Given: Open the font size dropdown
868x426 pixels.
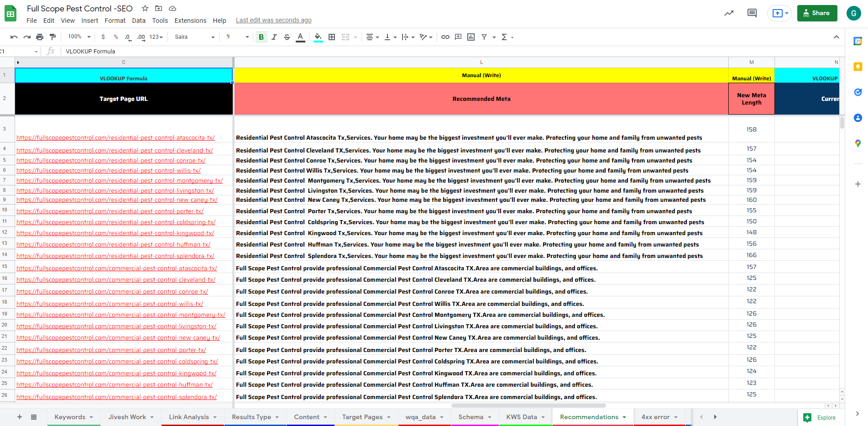Looking at the screenshot, I should point(237,37).
